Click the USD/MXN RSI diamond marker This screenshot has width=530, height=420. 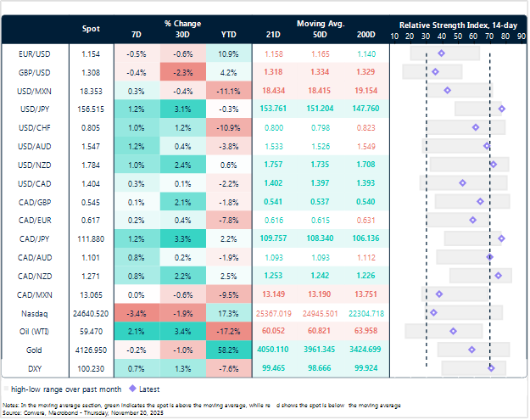tap(447, 90)
